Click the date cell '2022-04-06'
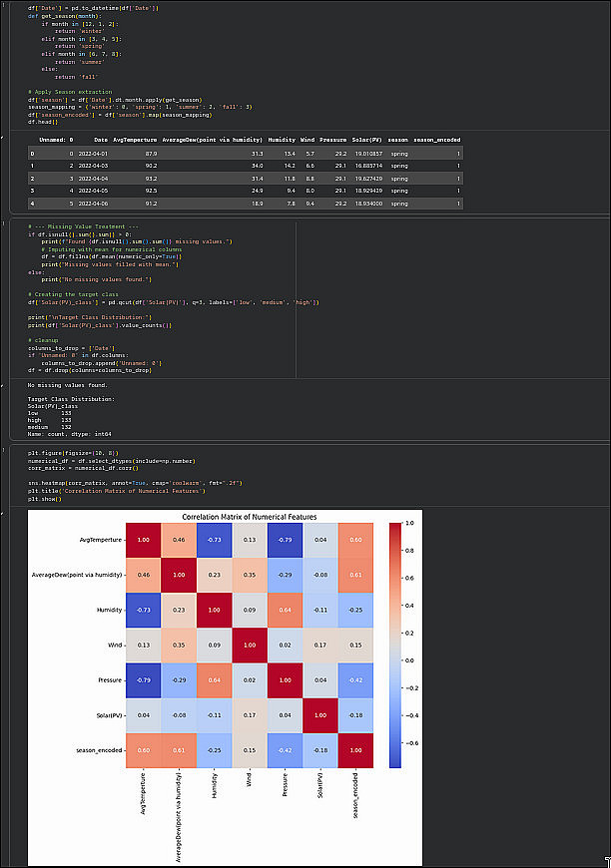Screen dimensions: 611x868 [x=93, y=204]
